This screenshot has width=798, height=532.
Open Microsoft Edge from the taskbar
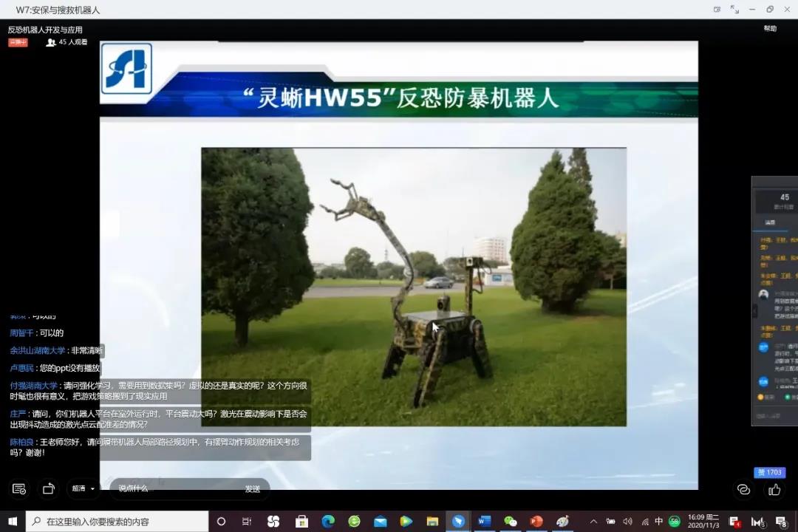click(x=328, y=522)
